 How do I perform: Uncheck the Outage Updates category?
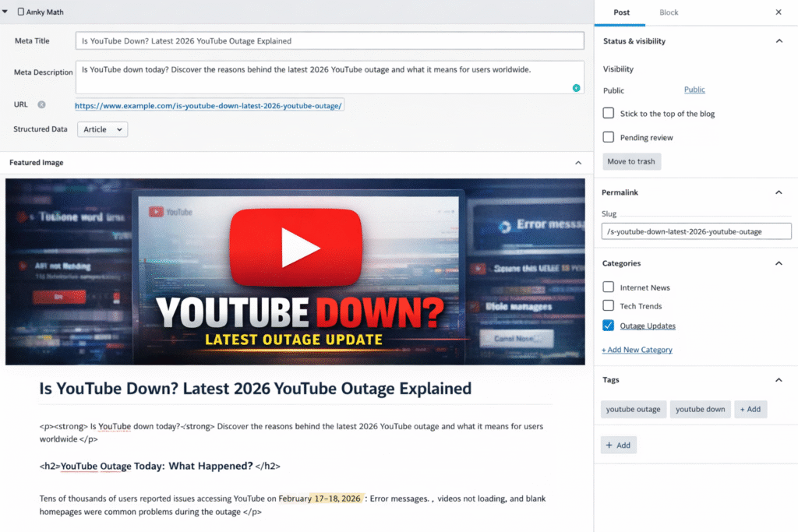[608, 326]
